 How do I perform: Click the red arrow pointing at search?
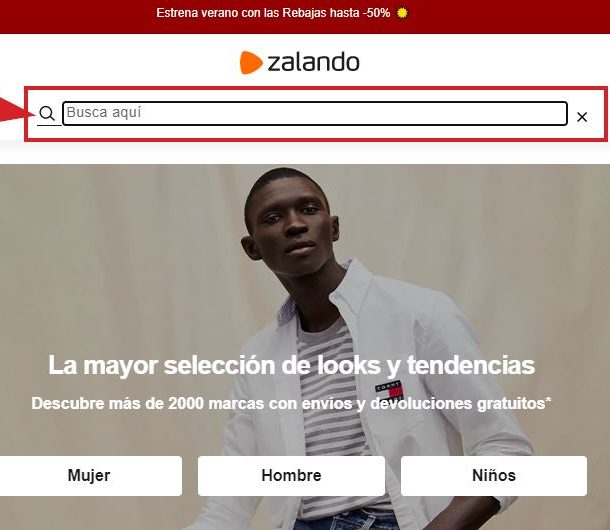click(18, 111)
